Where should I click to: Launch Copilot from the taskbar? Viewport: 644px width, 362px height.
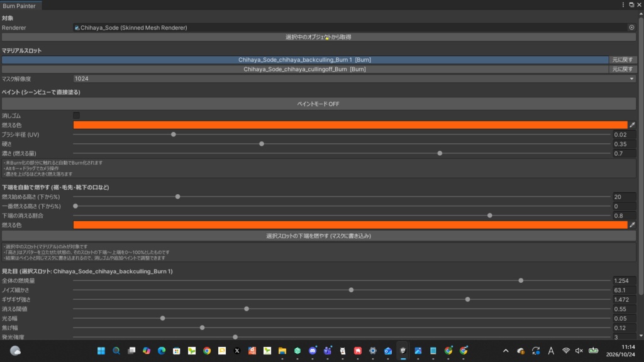tap(147, 351)
